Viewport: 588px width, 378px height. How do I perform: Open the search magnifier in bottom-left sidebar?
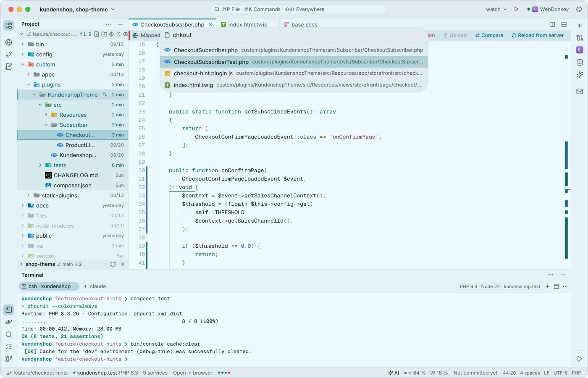click(x=9, y=335)
